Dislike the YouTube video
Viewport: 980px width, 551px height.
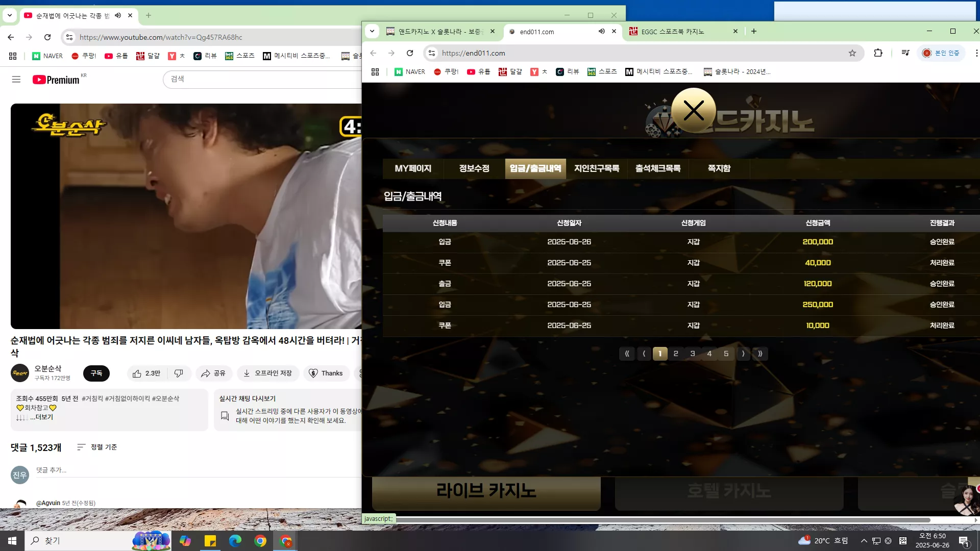pyautogui.click(x=179, y=373)
